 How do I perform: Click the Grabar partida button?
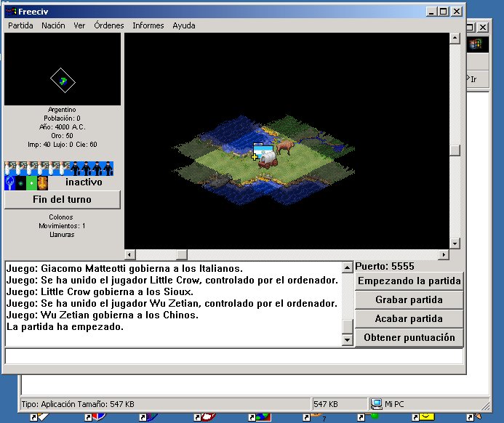[x=409, y=299]
